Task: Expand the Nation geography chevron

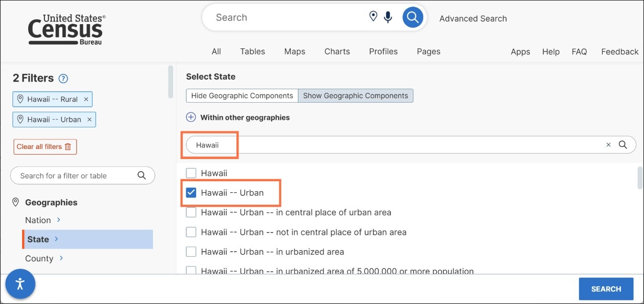Action: pos(59,220)
